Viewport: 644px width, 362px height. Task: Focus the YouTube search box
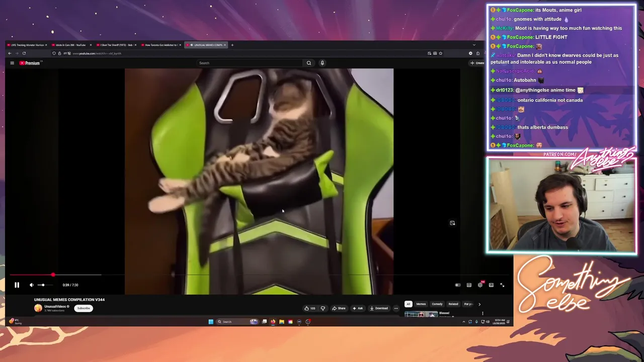(250, 63)
